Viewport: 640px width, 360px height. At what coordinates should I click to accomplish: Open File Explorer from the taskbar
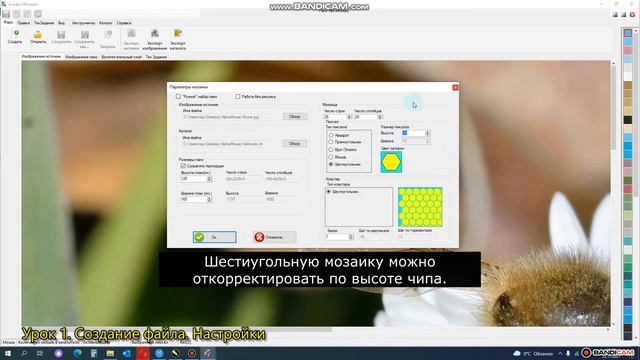[110, 353]
